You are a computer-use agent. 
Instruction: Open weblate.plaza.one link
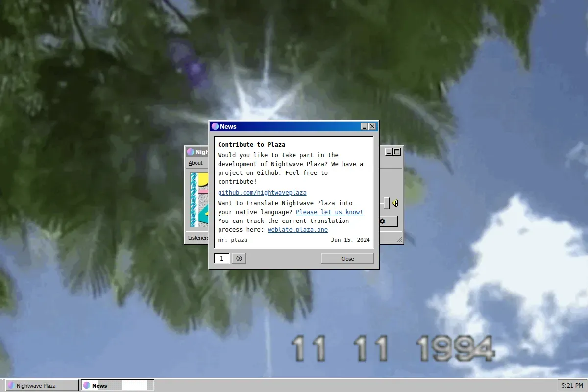click(297, 229)
